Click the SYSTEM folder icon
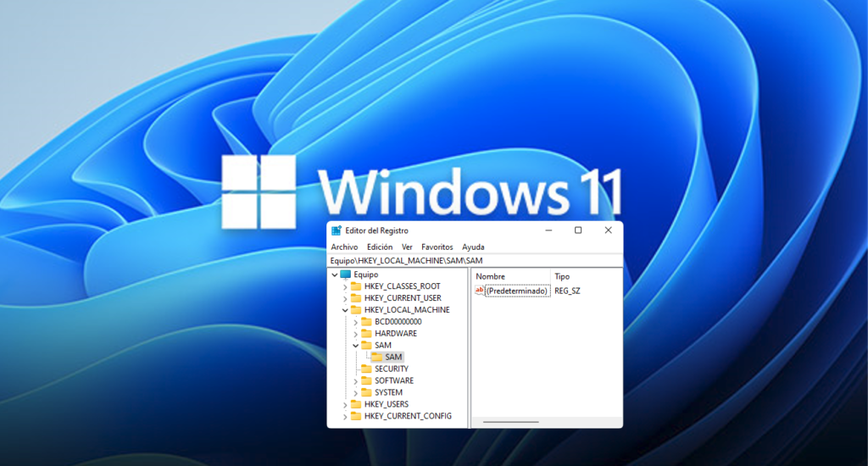 366,392
